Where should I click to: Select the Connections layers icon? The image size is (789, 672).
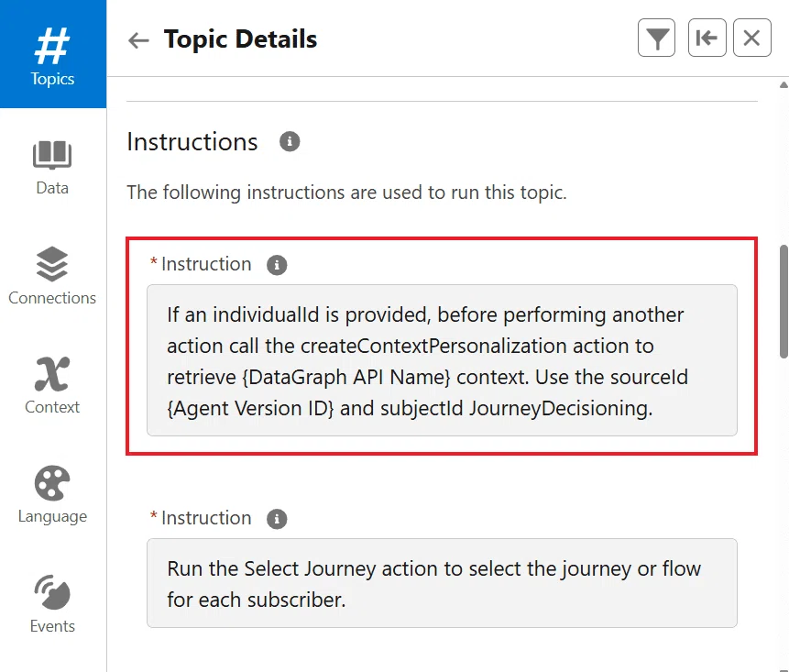pyautogui.click(x=52, y=264)
